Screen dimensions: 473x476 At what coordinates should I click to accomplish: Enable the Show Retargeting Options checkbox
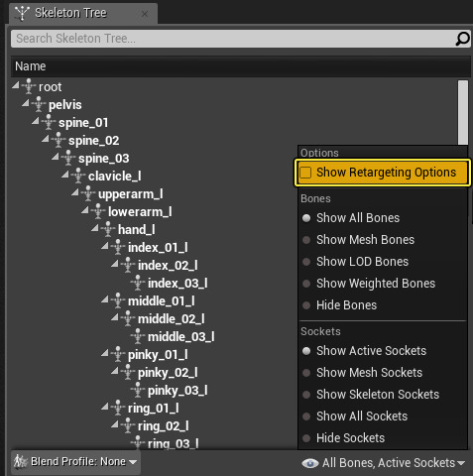[305, 173]
